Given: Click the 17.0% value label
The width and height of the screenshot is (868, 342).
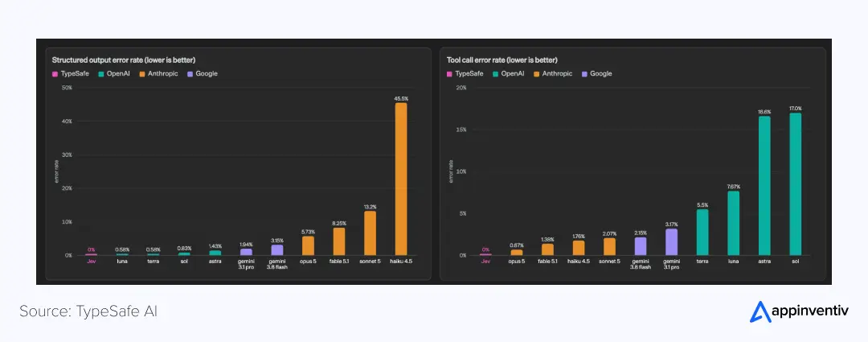Looking at the screenshot, I should coord(796,109).
